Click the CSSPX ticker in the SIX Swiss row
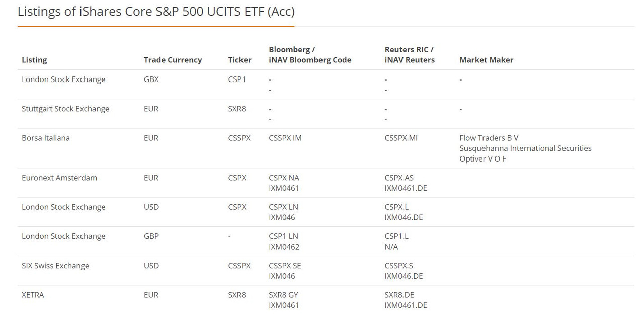 [239, 266]
